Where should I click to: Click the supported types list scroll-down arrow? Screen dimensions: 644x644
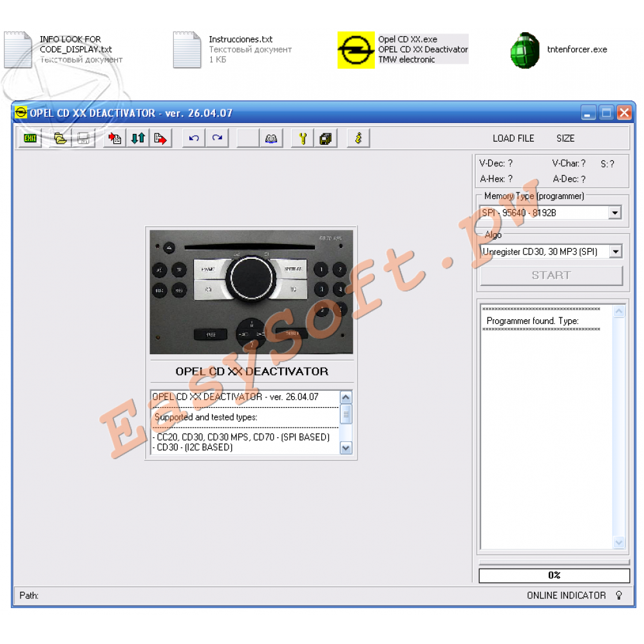(x=346, y=448)
